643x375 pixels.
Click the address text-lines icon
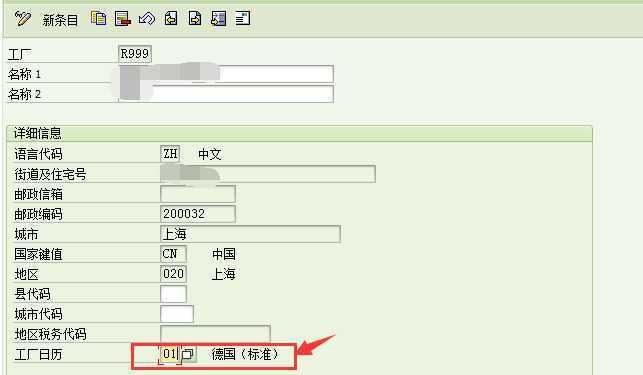pyautogui.click(x=242, y=19)
